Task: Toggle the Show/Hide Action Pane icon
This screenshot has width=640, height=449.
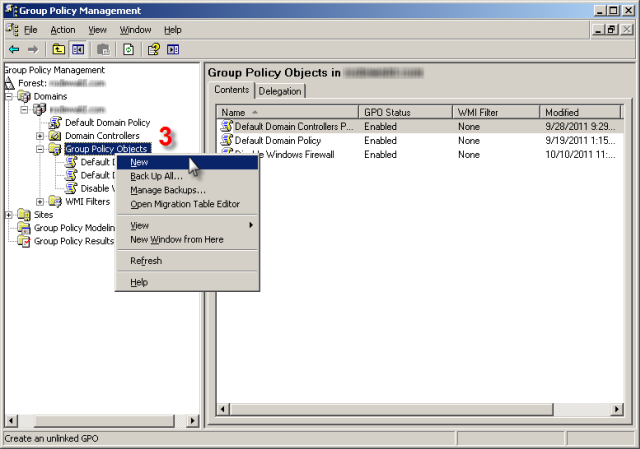Action: click(x=173, y=49)
